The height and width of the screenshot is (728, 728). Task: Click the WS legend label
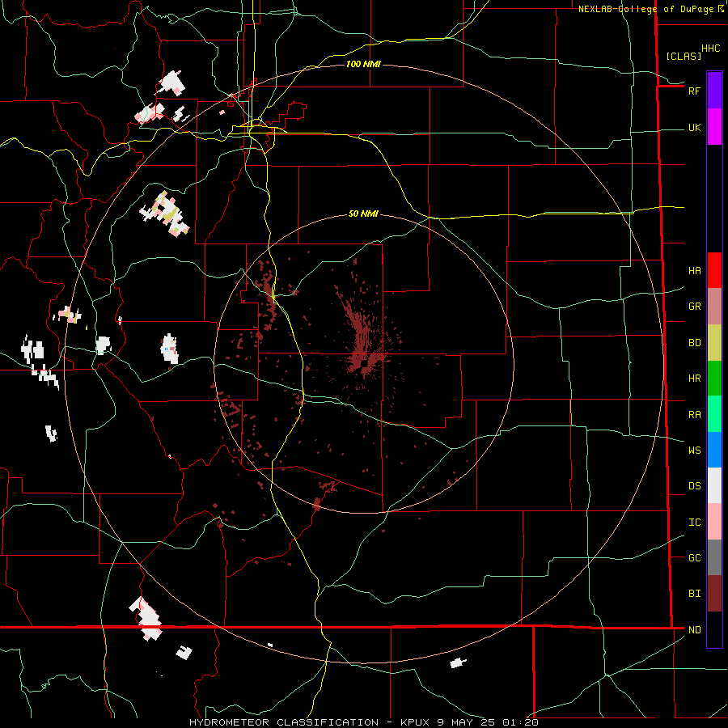coord(694,451)
